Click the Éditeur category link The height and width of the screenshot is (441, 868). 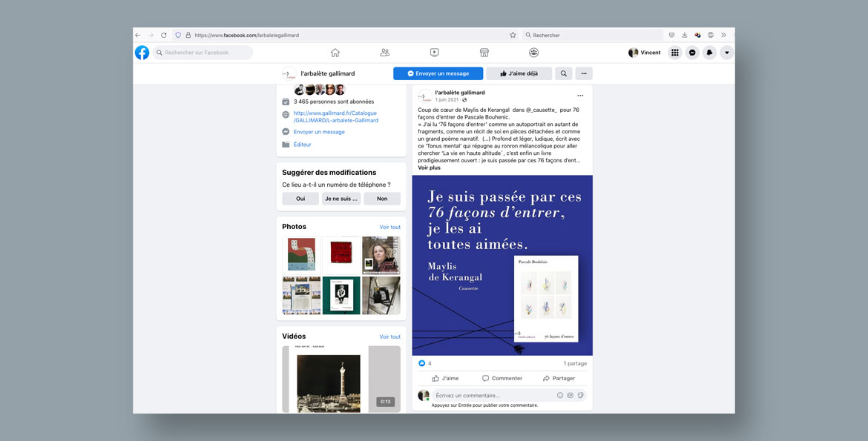303,145
